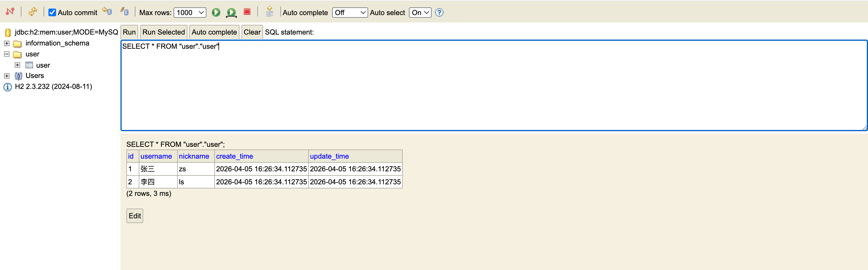
Task: Click the user table grid icon
Action: [x=29, y=65]
